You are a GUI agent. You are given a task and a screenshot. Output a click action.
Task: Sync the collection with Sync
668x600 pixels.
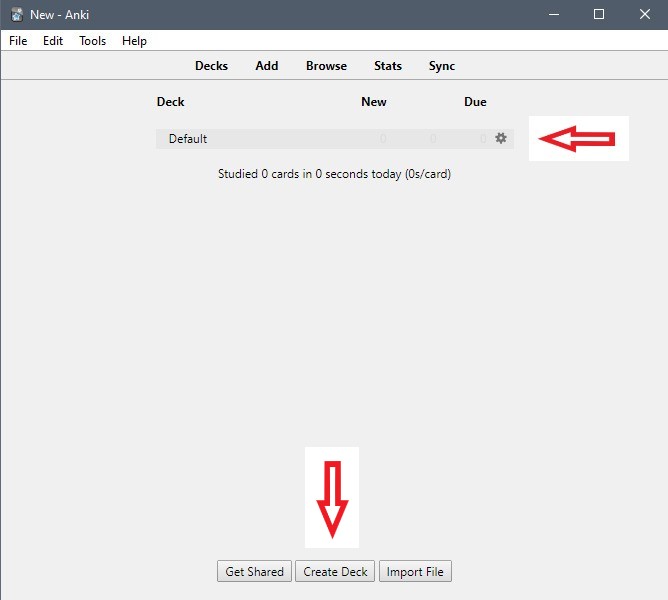442,66
